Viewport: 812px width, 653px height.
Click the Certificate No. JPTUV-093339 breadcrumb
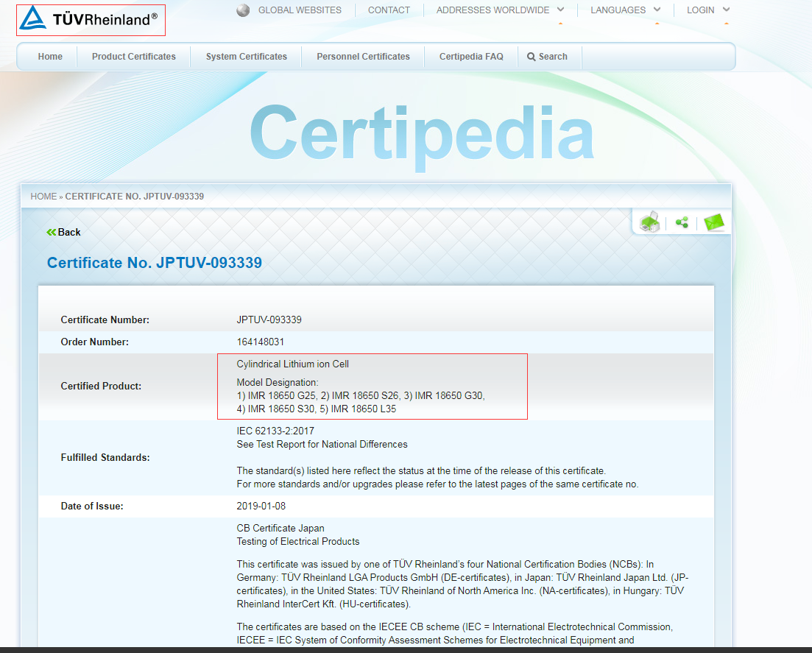[135, 197]
